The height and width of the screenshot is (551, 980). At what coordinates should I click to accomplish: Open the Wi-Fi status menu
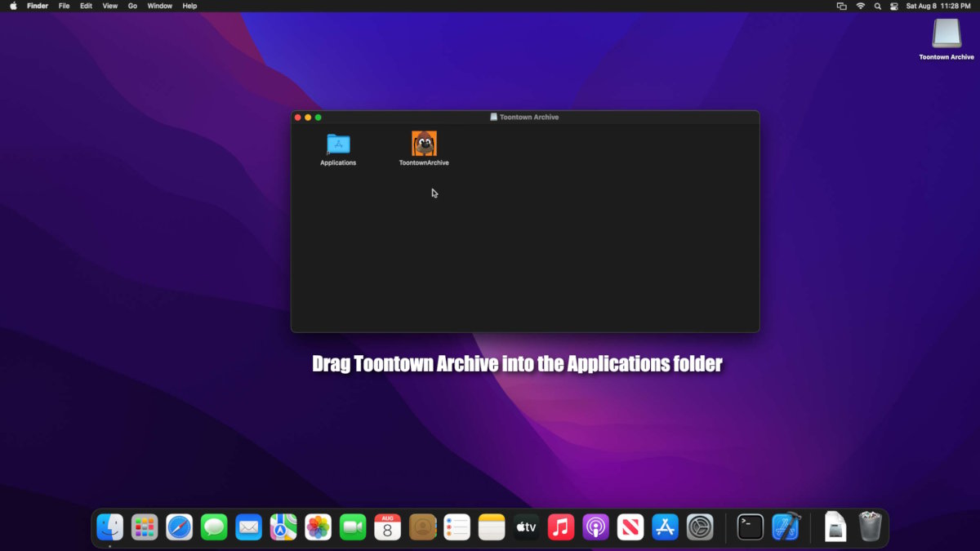tap(860, 6)
